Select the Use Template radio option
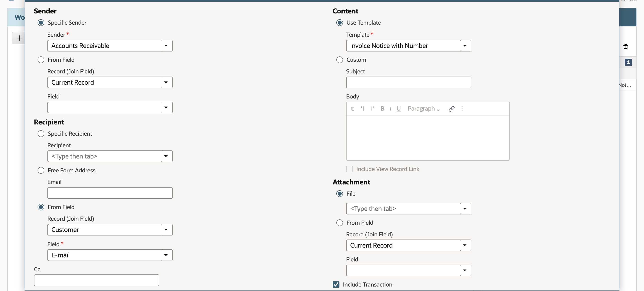The width and height of the screenshot is (644, 291). (339, 23)
